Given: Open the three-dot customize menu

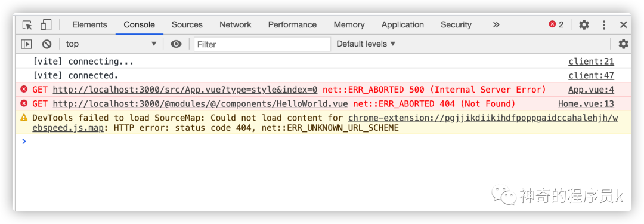Looking at the screenshot, I should tap(603, 25).
